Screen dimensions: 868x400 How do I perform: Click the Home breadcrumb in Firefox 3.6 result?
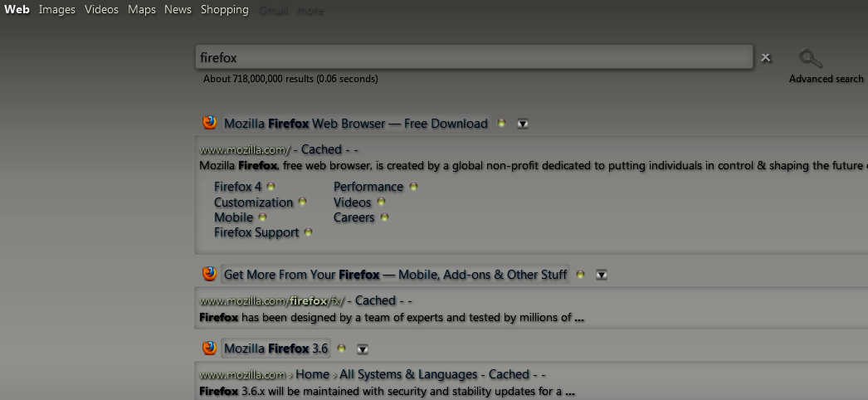[312, 374]
